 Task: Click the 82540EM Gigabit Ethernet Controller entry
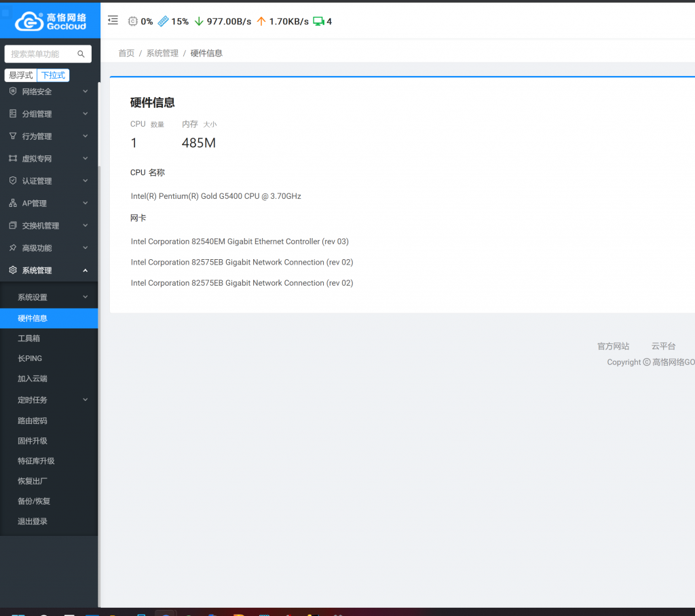click(240, 242)
